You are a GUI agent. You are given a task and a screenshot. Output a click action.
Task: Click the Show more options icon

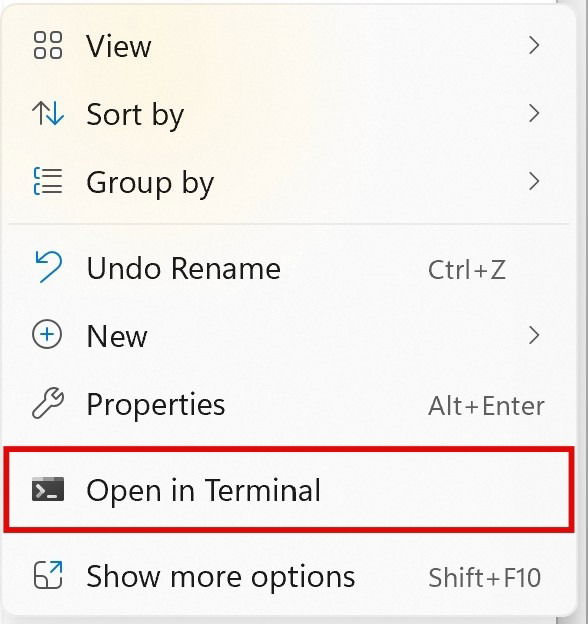(48, 575)
